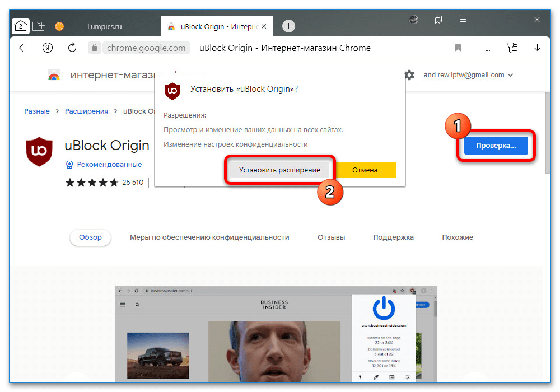This screenshot has width=560, height=392.
Task: Open Меры по обеспечению конфиденциальности tab
Action: tap(209, 237)
